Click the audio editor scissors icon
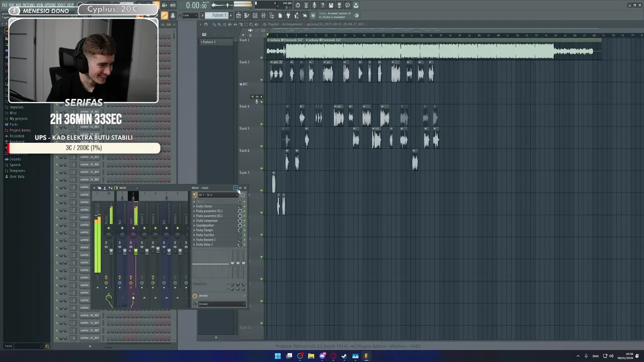The image size is (644, 362). [306, 6]
